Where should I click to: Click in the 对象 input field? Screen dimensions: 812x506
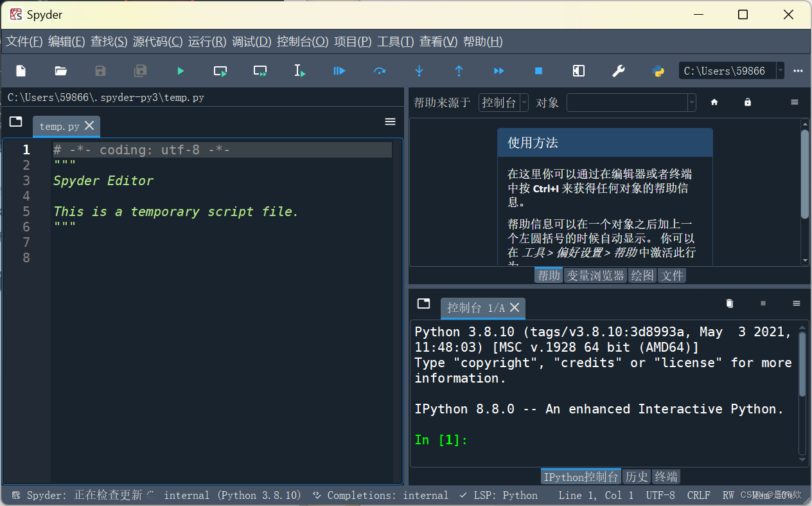[x=627, y=103]
